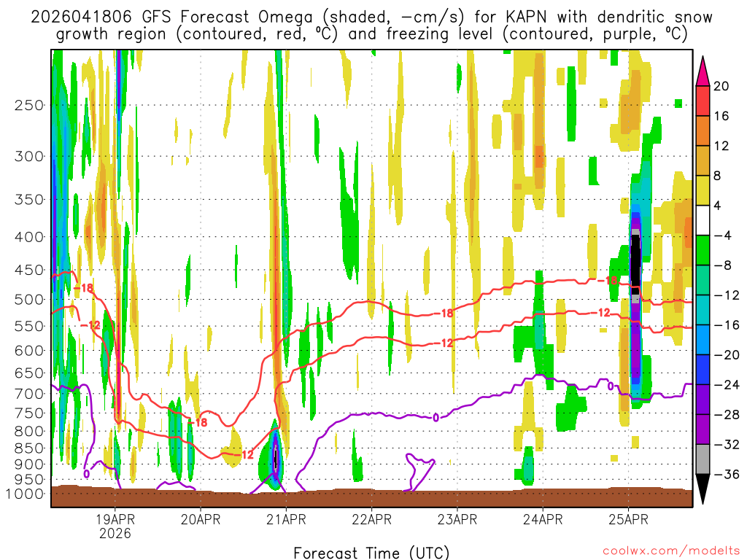Click the colorbar value label 20
747x560 pixels.
coord(721,86)
